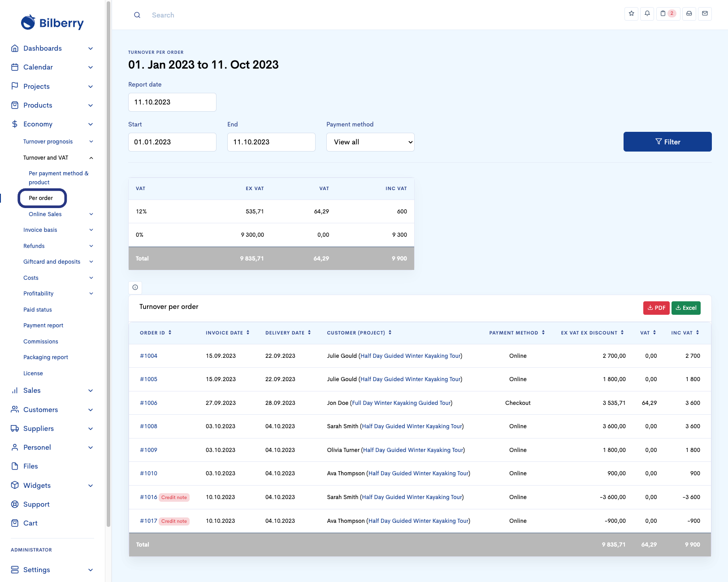Select Per payment method & product menu item
The height and width of the screenshot is (582, 728).
pyautogui.click(x=58, y=178)
